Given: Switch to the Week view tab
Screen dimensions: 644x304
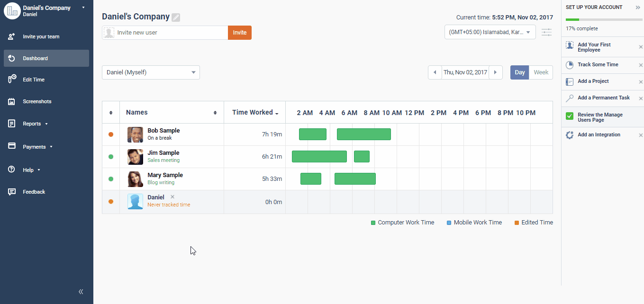Looking at the screenshot, I should tap(541, 72).
